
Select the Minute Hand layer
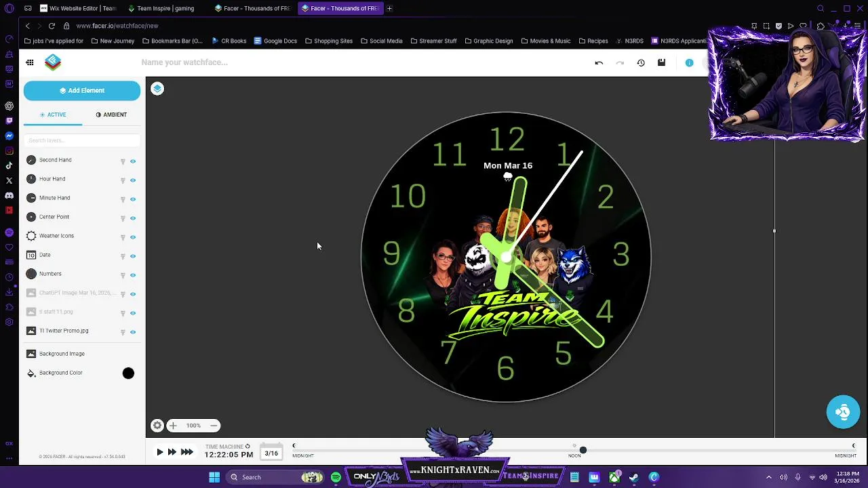pyautogui.click(x=54, y=198)
